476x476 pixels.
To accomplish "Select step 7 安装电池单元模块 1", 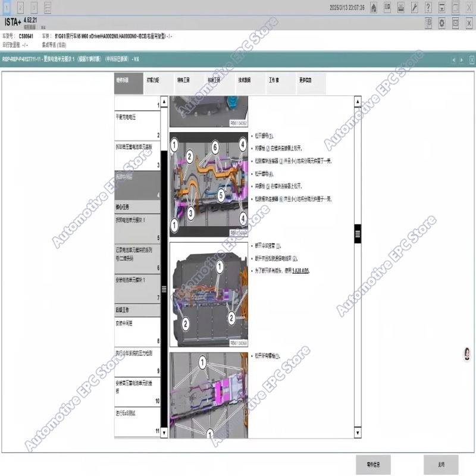I will (137, 289).
